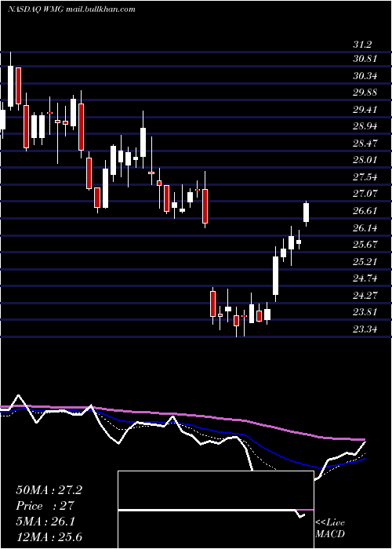Viewport: 392px width, 549px height.
Task: Click the 25.67 price axis label
Action: point(365,244)
